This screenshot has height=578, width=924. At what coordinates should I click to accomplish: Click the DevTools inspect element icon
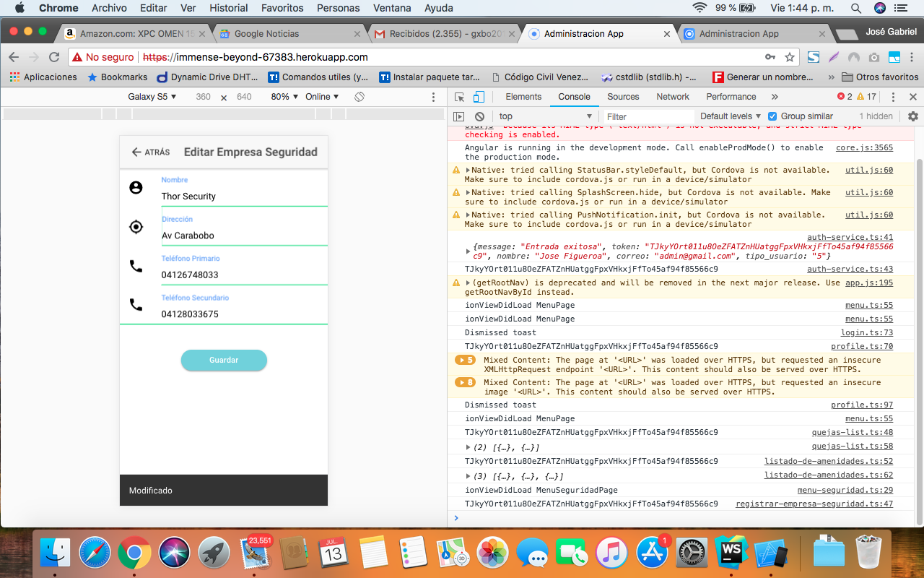459,97
